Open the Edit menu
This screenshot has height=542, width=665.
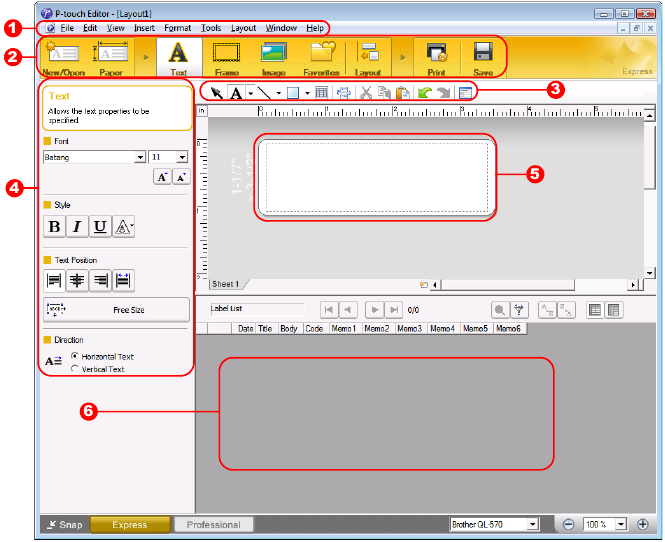(90, 28)
